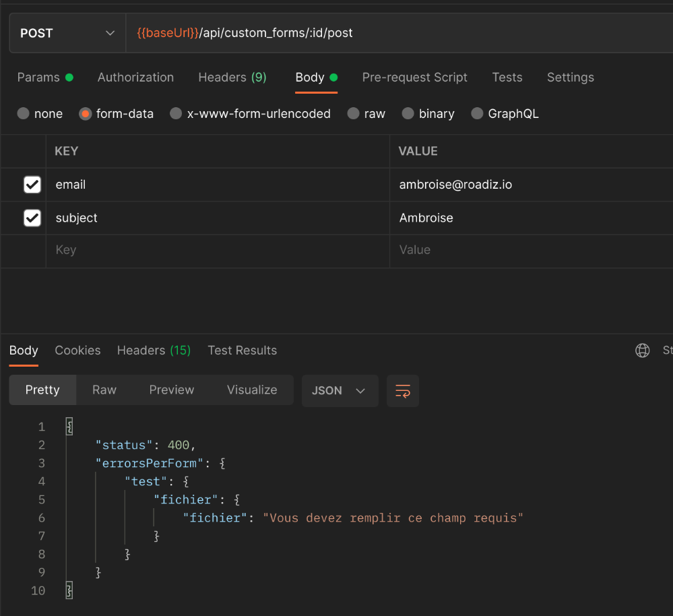Open the Pre-request Script tab
The width and height of the screenshot is (673, 616).
(414, 78)
